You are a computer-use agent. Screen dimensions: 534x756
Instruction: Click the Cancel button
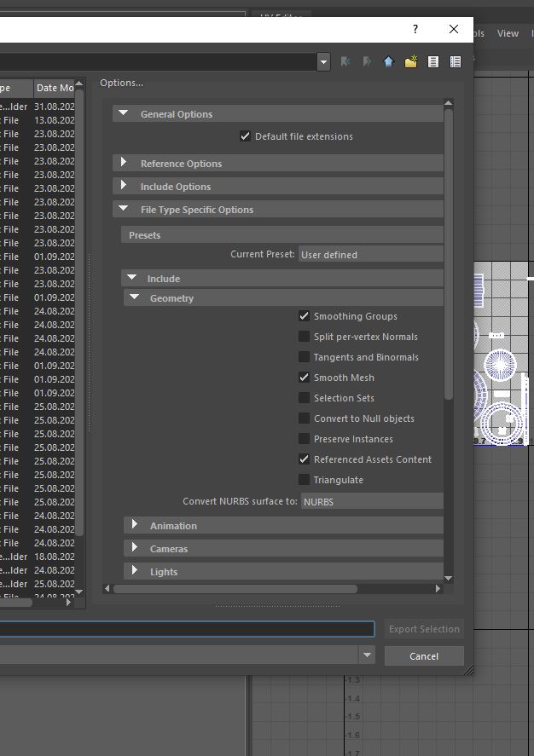coord(424,655)
